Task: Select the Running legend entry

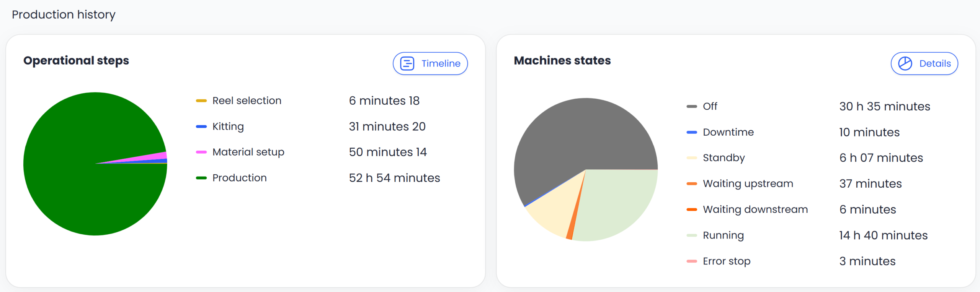Action: [x=723, y=235]
